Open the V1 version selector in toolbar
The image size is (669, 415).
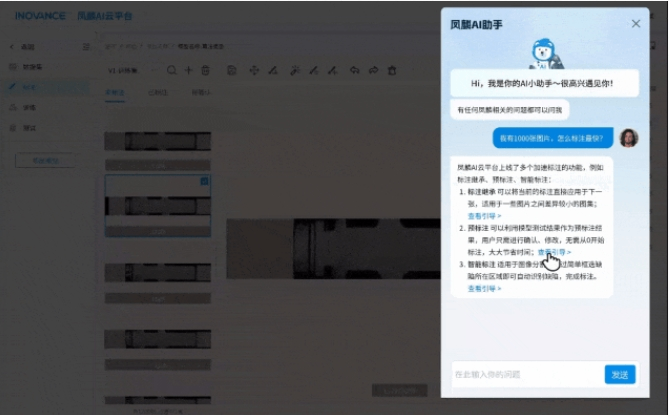point(131,70)
